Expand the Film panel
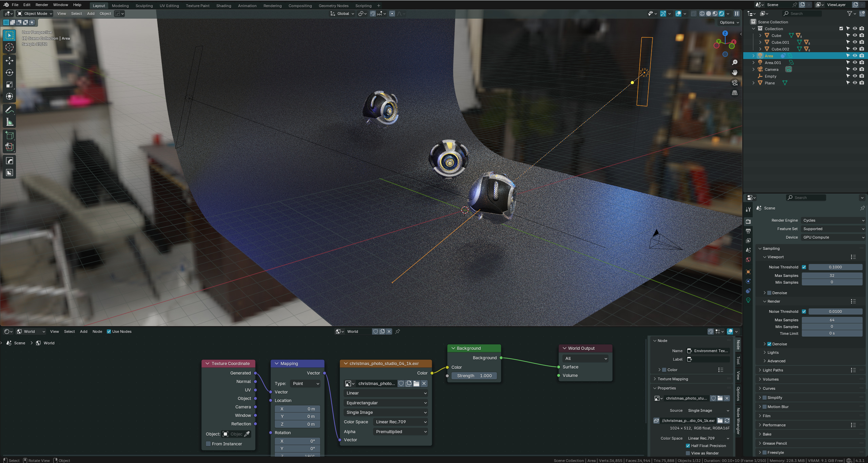 [x=766, y=416]
